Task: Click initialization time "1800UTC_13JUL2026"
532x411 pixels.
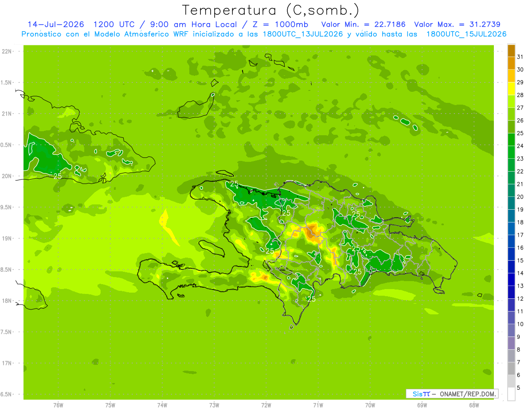Action: tap(303, 34)
